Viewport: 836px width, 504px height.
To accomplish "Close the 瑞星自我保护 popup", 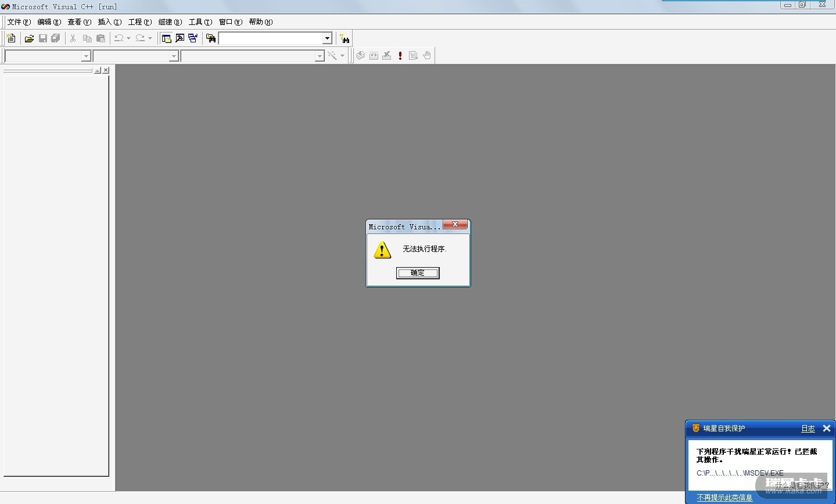I will tap(827, 429).
